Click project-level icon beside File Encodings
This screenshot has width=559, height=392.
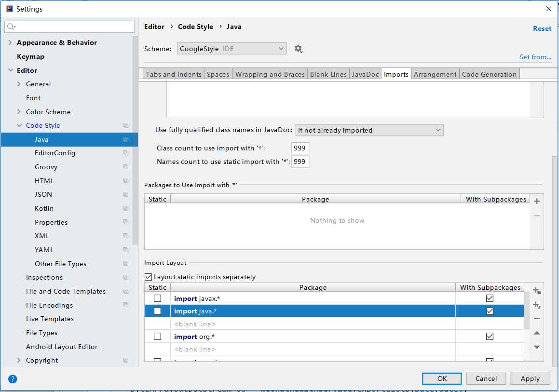[x=126, y=305]
